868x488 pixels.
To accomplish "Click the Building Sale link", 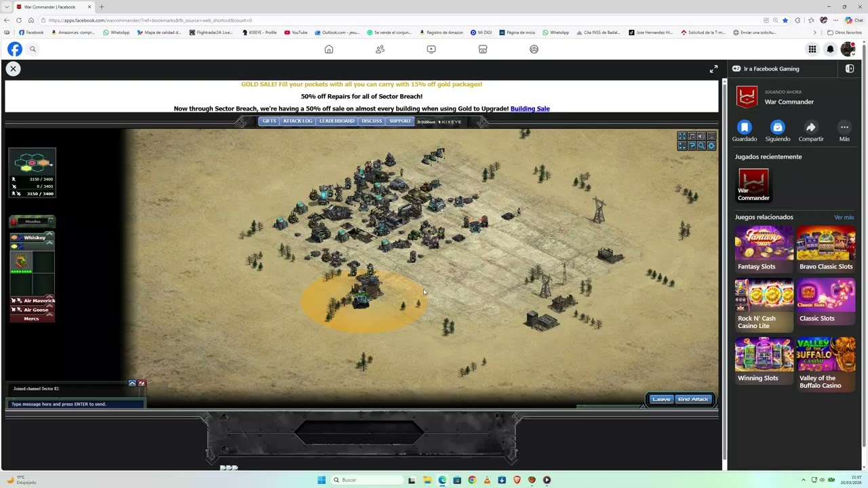I will 530,108.
